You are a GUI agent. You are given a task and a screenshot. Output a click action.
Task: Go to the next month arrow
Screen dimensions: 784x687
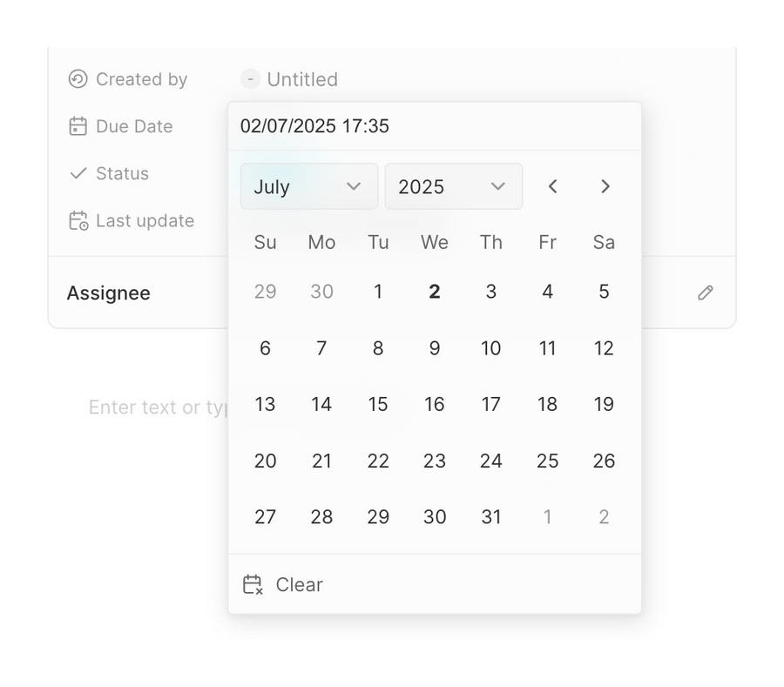(605, 186)
